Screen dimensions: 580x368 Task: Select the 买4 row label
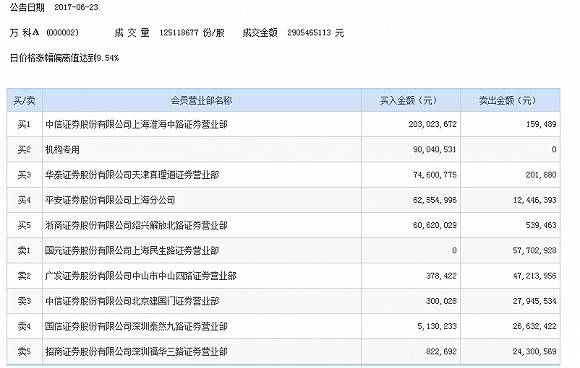(x=24, y=200)
